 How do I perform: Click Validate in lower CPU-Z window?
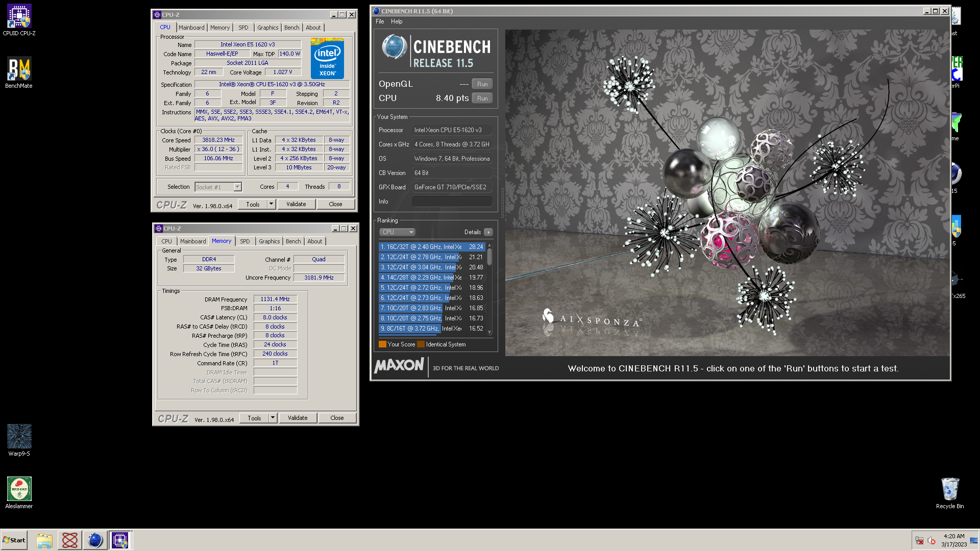click(x=298, y=418)
